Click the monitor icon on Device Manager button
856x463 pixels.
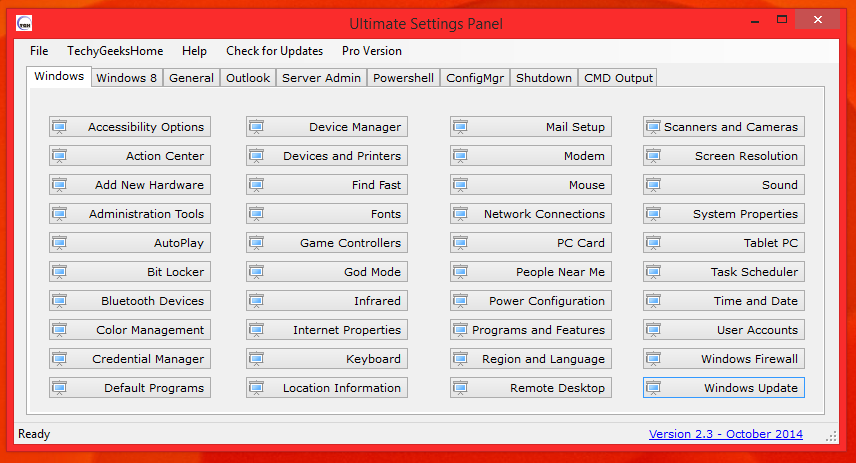coord(256,127)
